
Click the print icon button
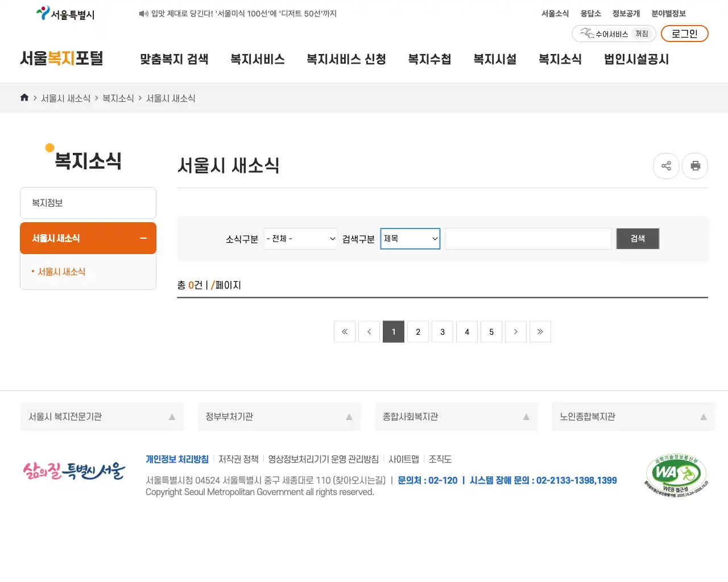[695, 166]
